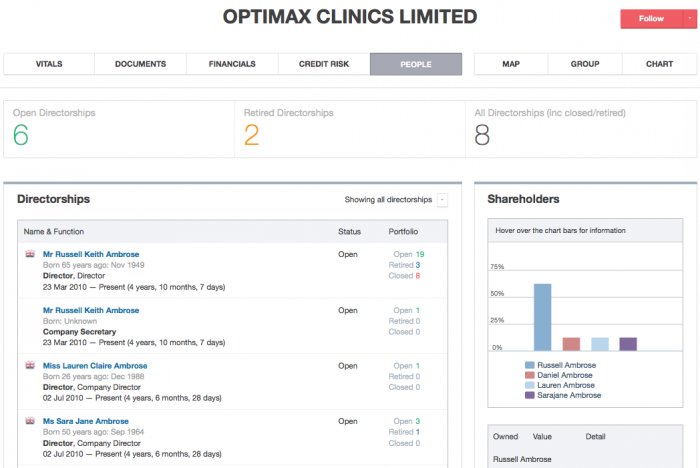Click the Shareholders panel heading
Screen dimensions: 700x468
pyautogui.click(x=523, y=199)
